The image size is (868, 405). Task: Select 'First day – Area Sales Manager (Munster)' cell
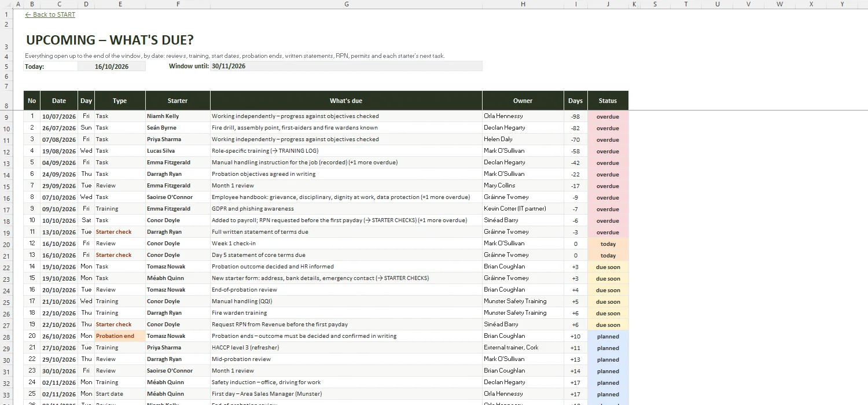click(346, 394)
